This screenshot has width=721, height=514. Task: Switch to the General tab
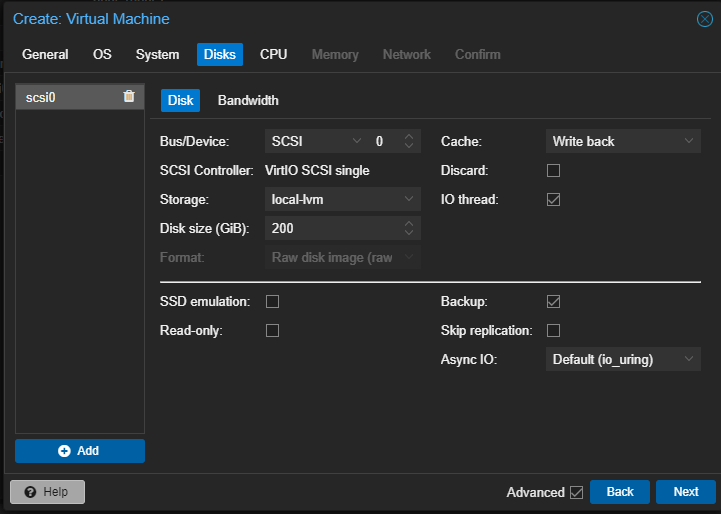45,54
